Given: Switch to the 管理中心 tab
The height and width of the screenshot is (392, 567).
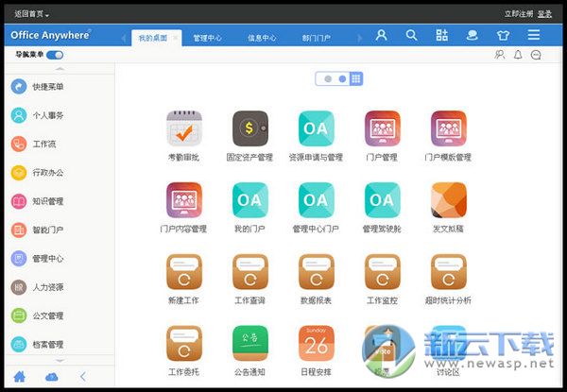Looking at the screenshot, I should tap(207, 38).
